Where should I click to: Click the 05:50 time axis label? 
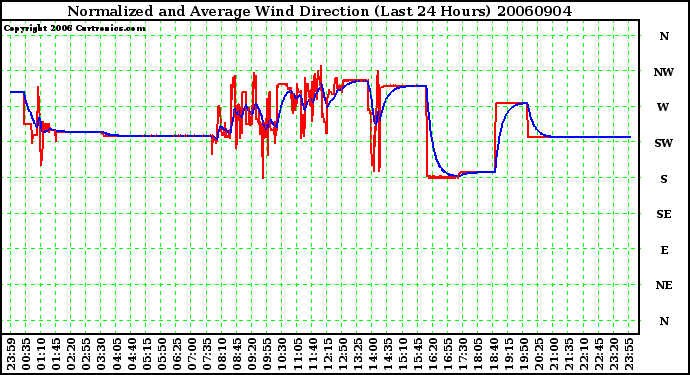click(162, 354)
